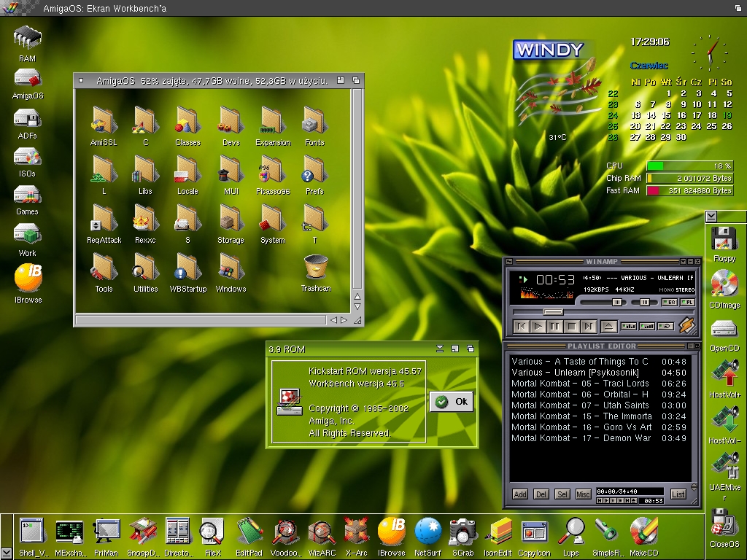Launch EditPad from the bottom dock

249,537
